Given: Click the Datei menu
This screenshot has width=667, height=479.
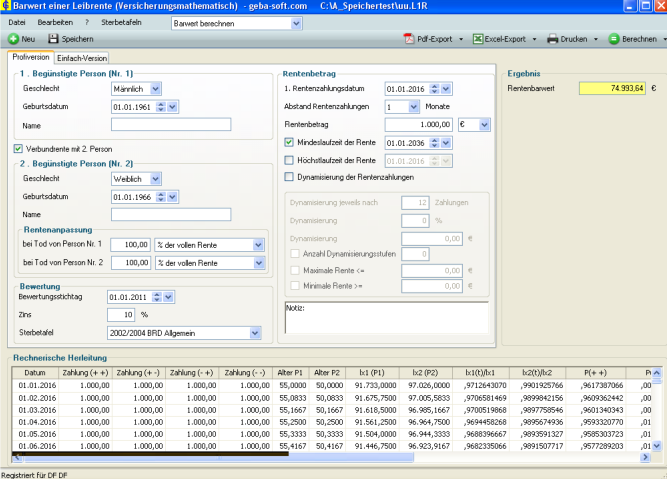Looking at the screenshot, I should (17, 22).
